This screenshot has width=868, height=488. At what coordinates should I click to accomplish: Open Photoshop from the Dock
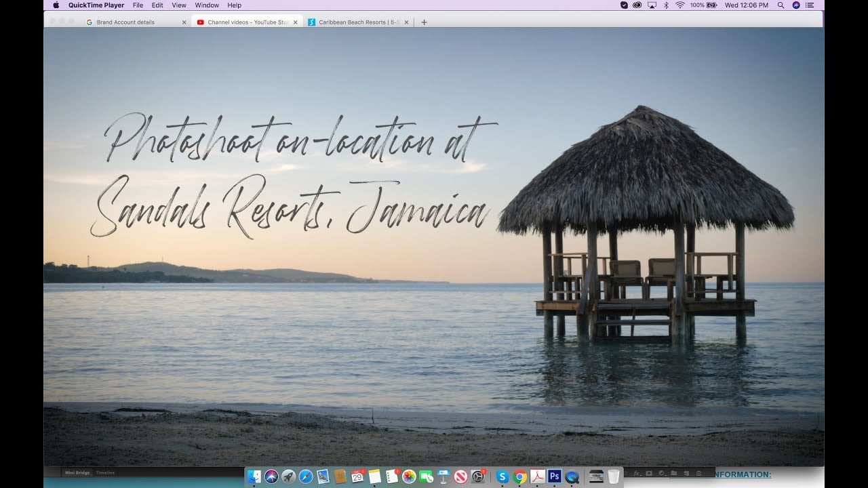coord(555,476)
